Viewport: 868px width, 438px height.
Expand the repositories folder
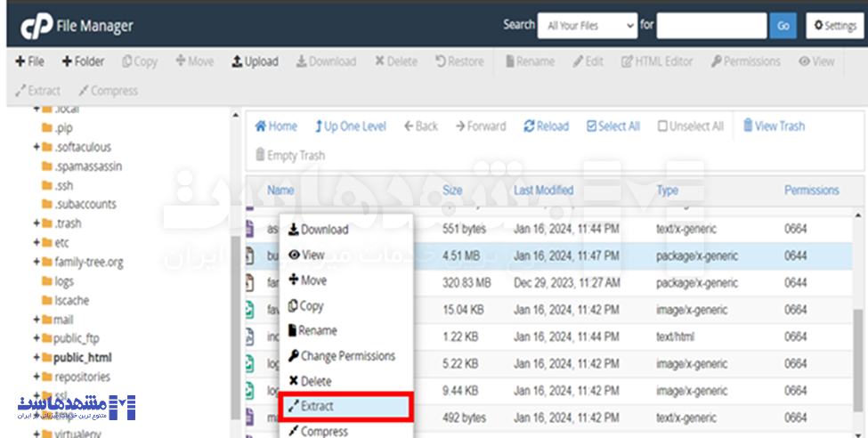pos(37,377)
